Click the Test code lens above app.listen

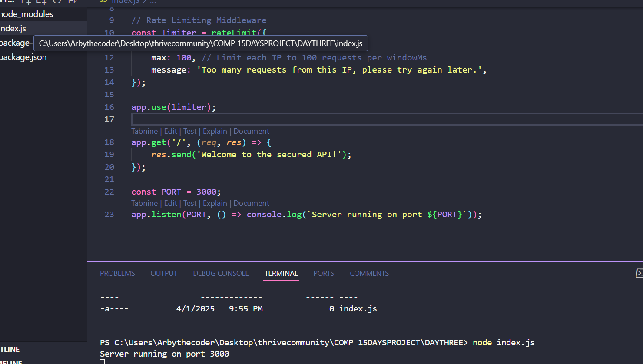tap(190, 203)
